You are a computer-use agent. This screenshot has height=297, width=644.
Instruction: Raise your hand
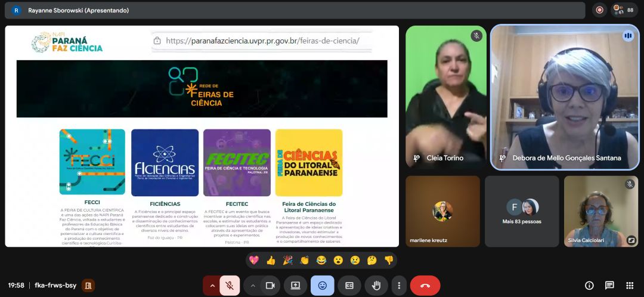point(376,286)
